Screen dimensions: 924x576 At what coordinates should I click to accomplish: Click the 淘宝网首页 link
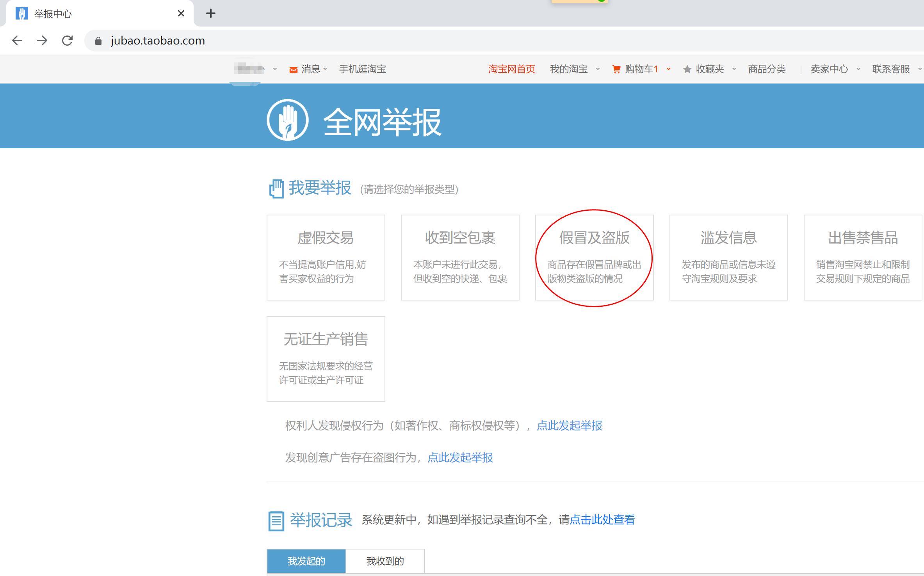511,69
